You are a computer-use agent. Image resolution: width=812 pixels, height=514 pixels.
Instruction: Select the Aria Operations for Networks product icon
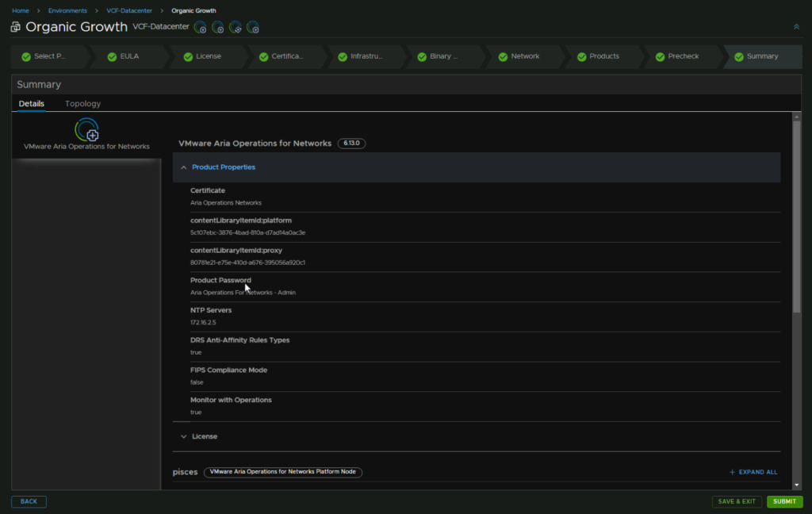click(86, 129)
